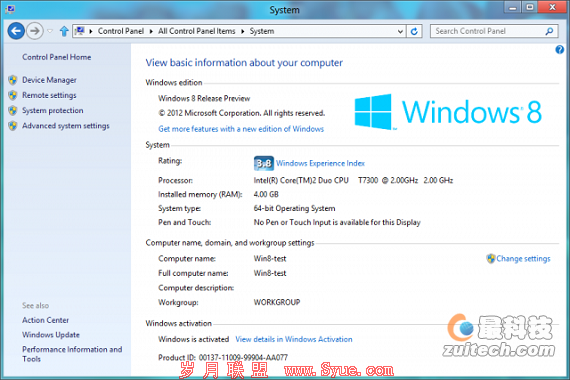Select Control Panel in the breadcrumb
The width and height of the screenshot is (570, 380).
pyautogui.click(x=121, y=31)
